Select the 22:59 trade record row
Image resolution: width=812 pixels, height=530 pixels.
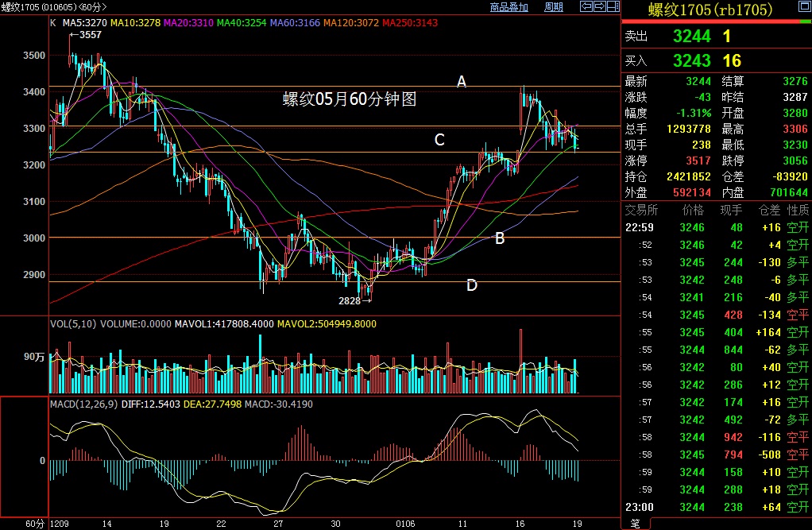coord(715,227)
